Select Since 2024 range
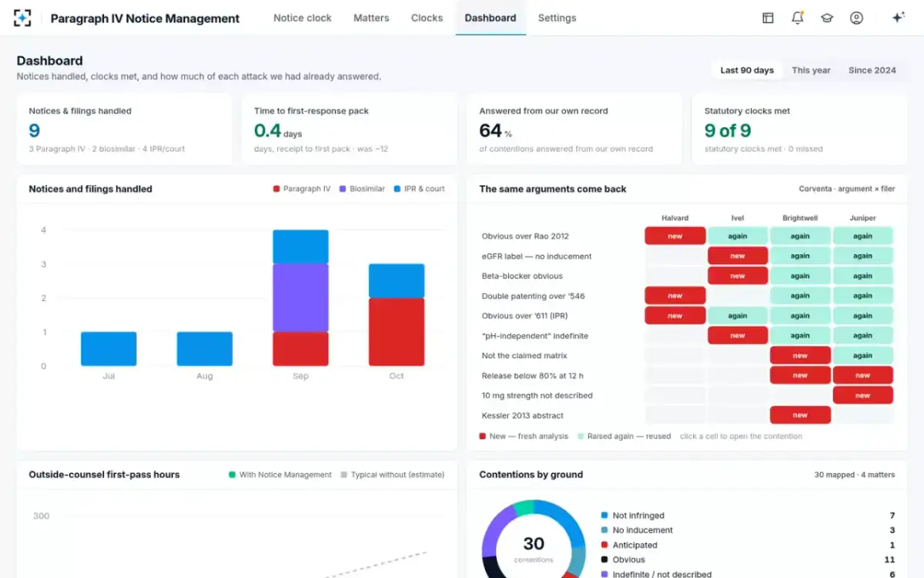Viewport: 924px width, 578px height. (x=872, y=70)
